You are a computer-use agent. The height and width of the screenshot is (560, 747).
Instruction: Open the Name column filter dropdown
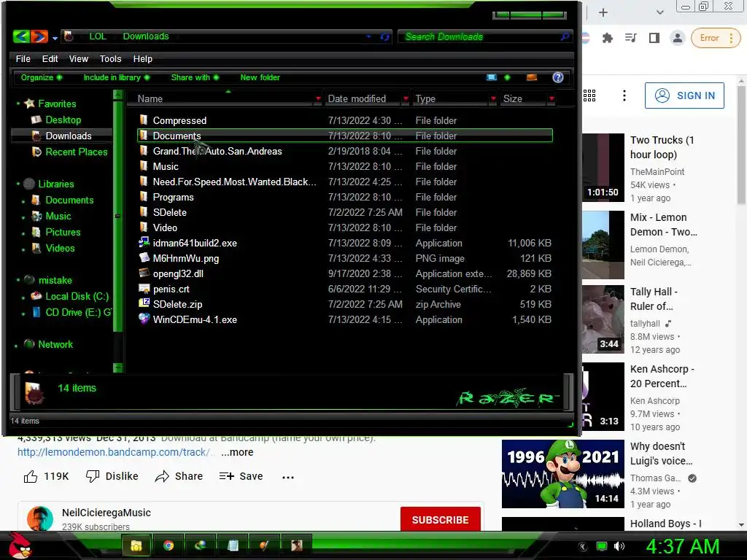[318, 98]
